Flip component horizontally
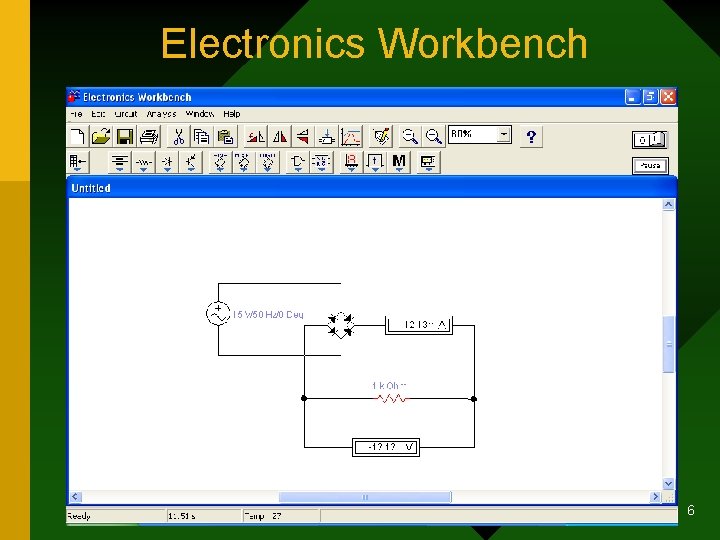 click(279, 136)
